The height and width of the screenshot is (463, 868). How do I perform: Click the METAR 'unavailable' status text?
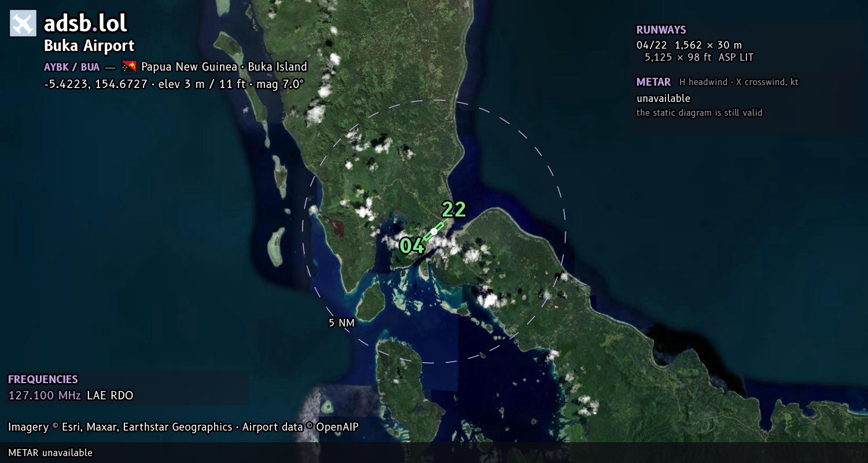tap(664, 98)
